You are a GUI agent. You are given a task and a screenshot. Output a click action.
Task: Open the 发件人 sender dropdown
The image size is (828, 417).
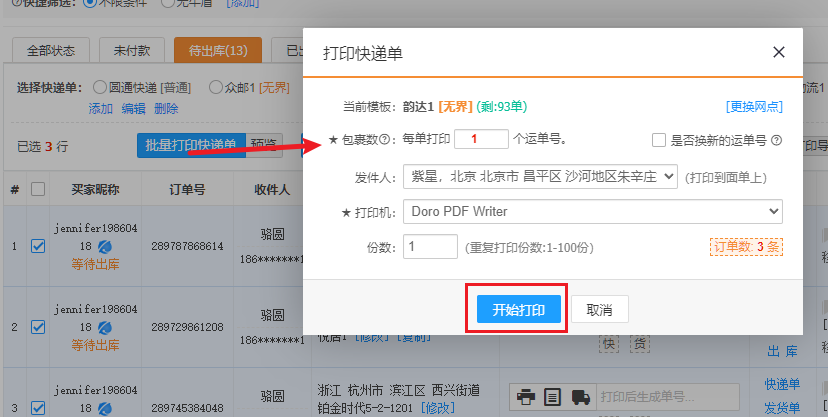[540, 177]
